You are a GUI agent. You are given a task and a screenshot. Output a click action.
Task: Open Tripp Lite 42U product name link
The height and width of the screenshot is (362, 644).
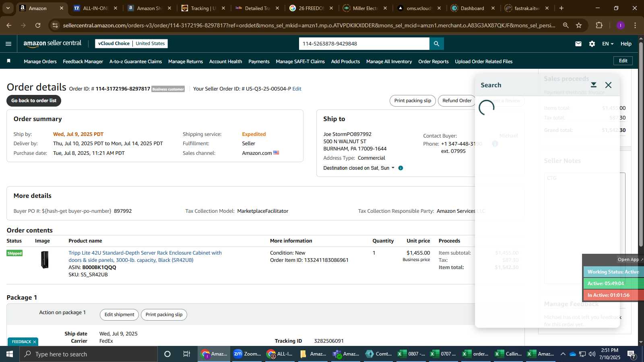(x=145, y=256)
